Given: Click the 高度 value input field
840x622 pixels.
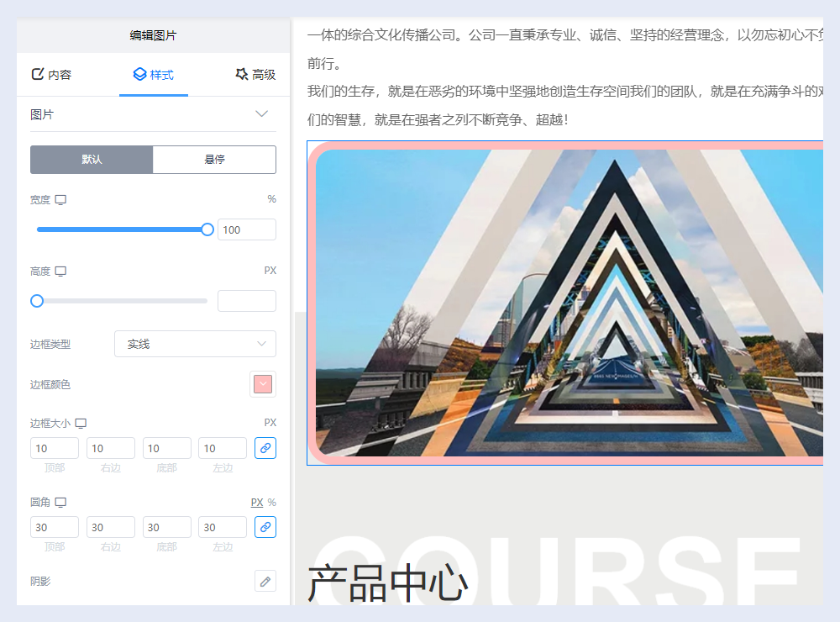Looking at the screenshot, I should 246,301.
